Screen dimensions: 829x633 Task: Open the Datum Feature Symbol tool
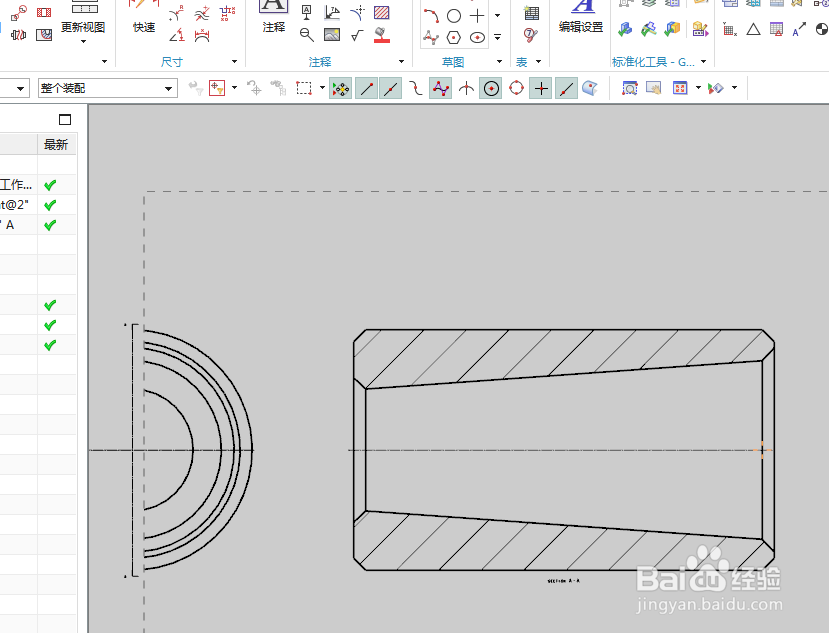(307, 13)
